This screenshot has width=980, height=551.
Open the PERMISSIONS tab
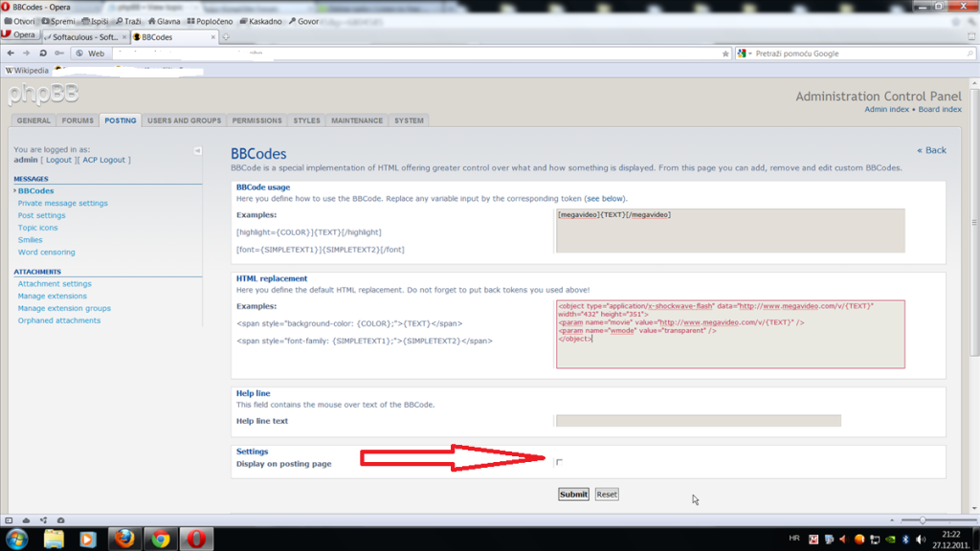256,121
